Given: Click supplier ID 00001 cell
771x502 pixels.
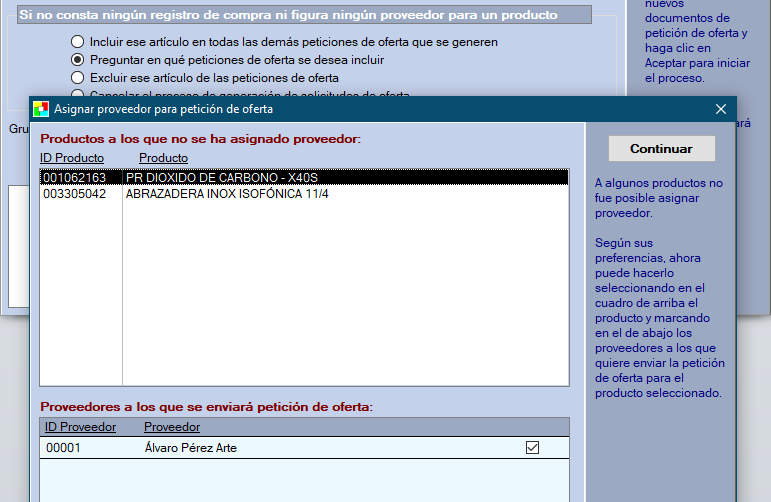Looking at the screenshot, I should [63, 448].
